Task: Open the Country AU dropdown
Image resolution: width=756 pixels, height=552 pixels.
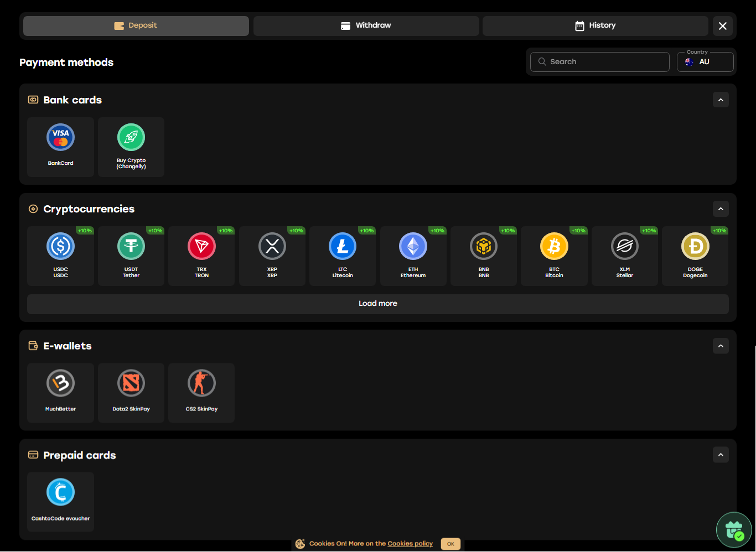Action: [705, 62]
